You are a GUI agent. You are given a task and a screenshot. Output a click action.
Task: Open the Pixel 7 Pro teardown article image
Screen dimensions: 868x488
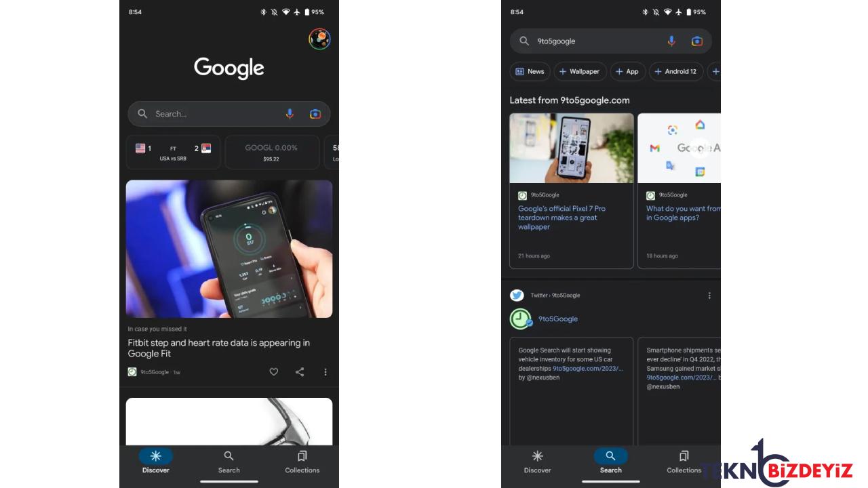pyautogui.click(x=572, y=148)
